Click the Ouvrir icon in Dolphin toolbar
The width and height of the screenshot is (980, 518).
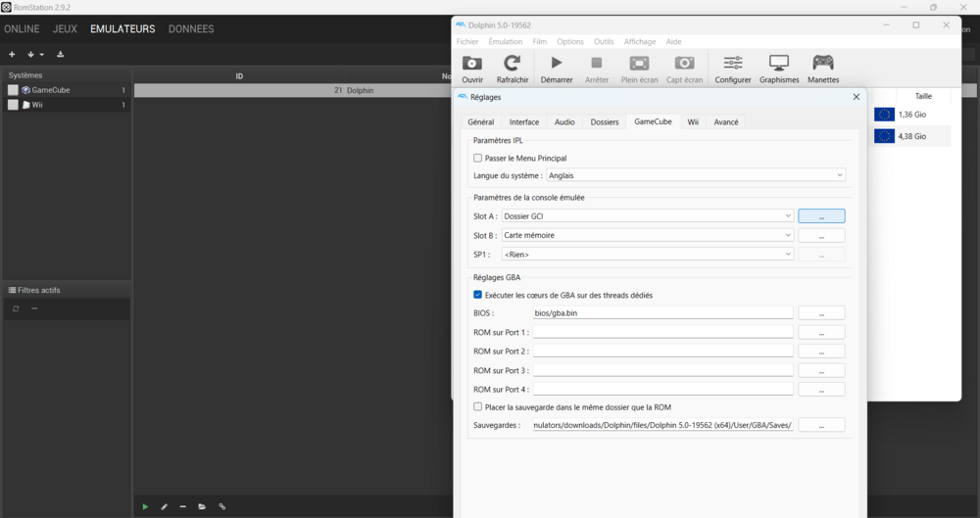click(472, 65)
